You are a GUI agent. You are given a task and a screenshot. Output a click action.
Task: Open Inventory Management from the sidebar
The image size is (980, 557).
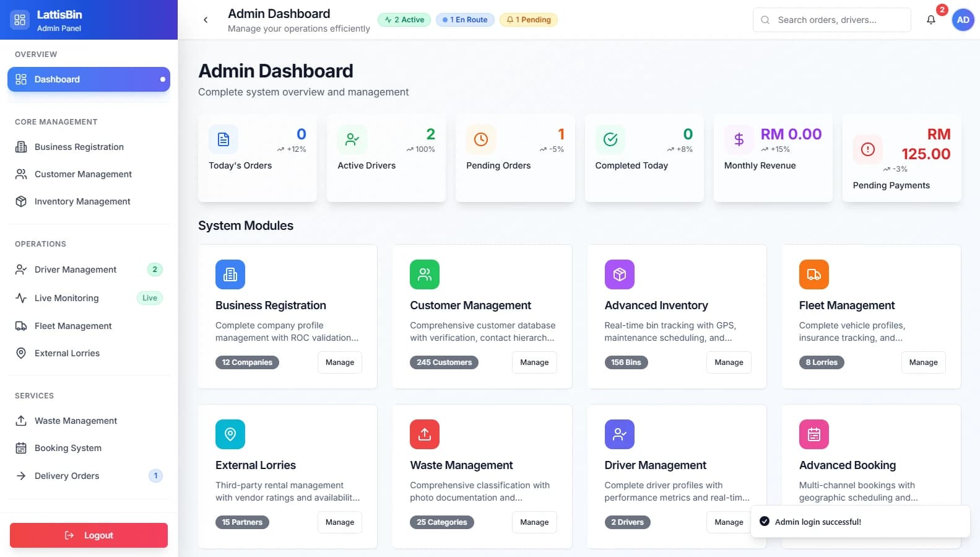tap(82, 201)
